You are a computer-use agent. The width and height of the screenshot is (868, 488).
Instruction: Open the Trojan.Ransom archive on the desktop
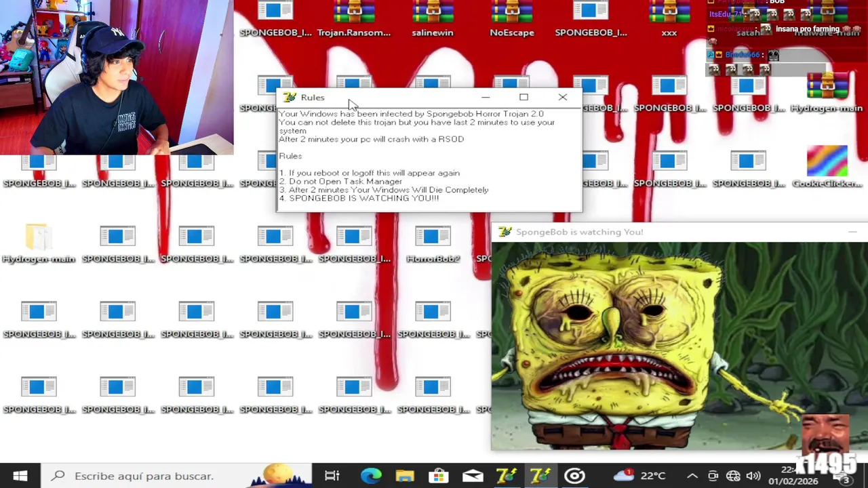coord(354,19)
